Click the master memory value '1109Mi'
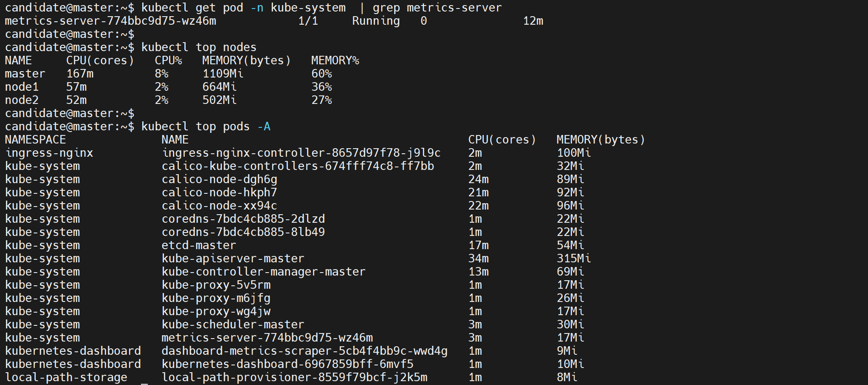This screenshot has width=868, height=385. pyautogui.click(x=223, y=74)
